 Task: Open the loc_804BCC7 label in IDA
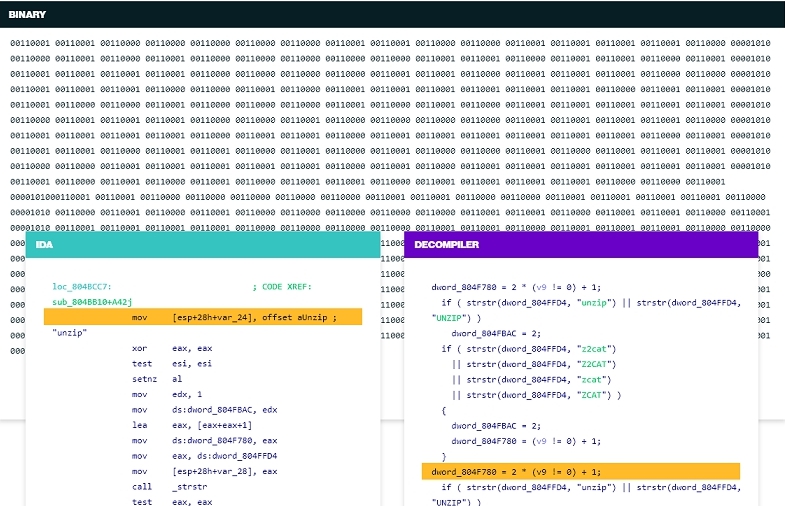[89, 286]
